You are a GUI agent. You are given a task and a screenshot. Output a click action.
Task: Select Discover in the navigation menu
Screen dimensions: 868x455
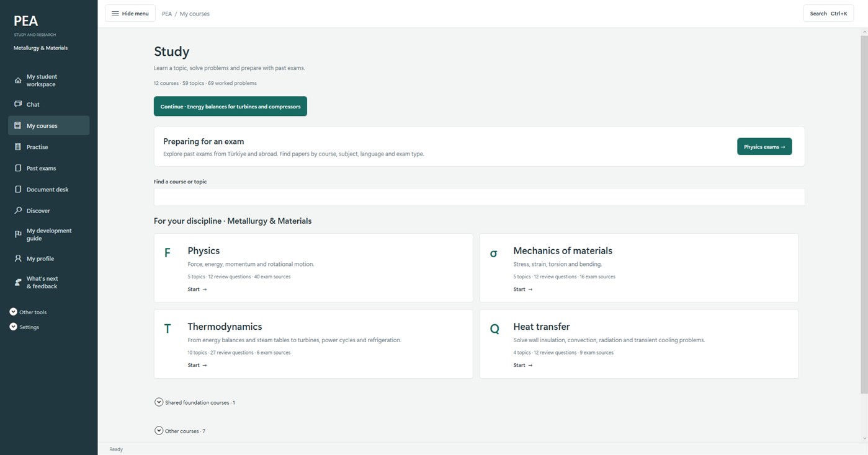48,211
